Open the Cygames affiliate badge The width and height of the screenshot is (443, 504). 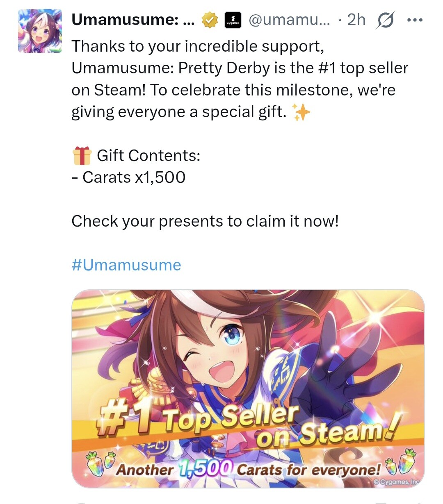pos(233,20)
